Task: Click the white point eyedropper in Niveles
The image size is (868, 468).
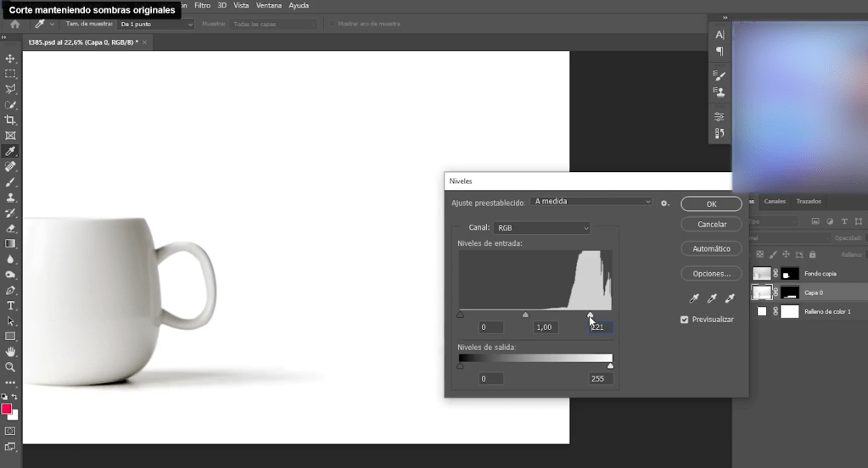Action: [x=730, y=298]
